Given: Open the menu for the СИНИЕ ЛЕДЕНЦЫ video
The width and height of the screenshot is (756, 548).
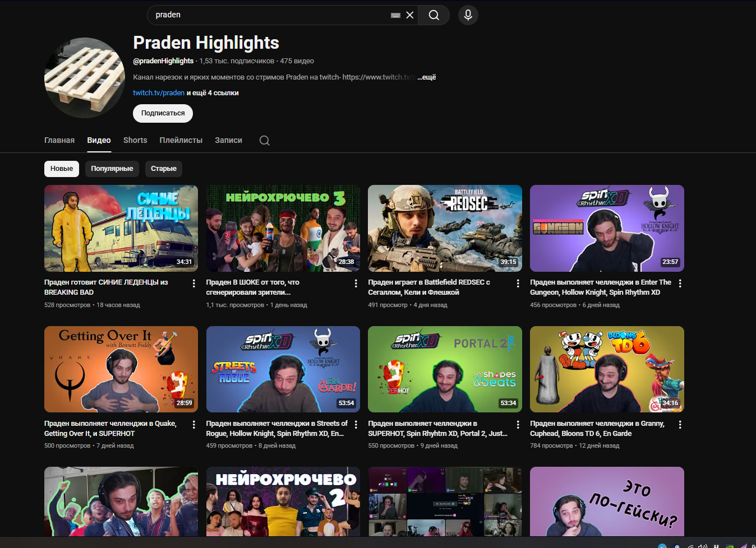Looking at the screenshot, I should coord(194,284).
